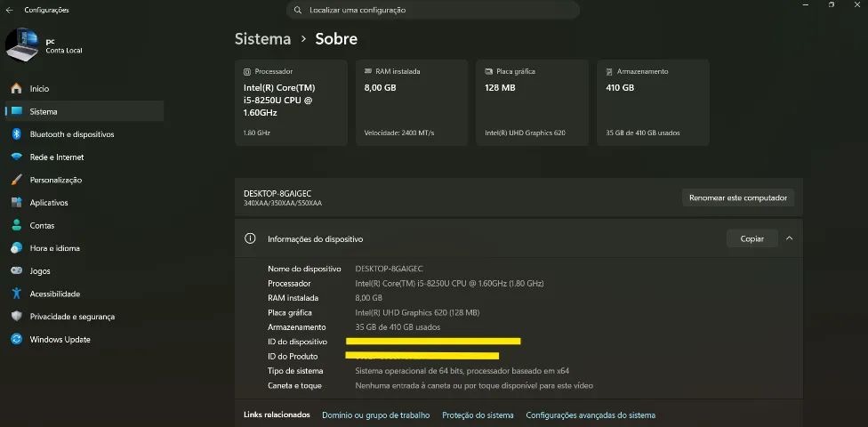Screen dimensions: 868x427
Task: Click the RAM instalada card icon
Action: coord(368,71)
